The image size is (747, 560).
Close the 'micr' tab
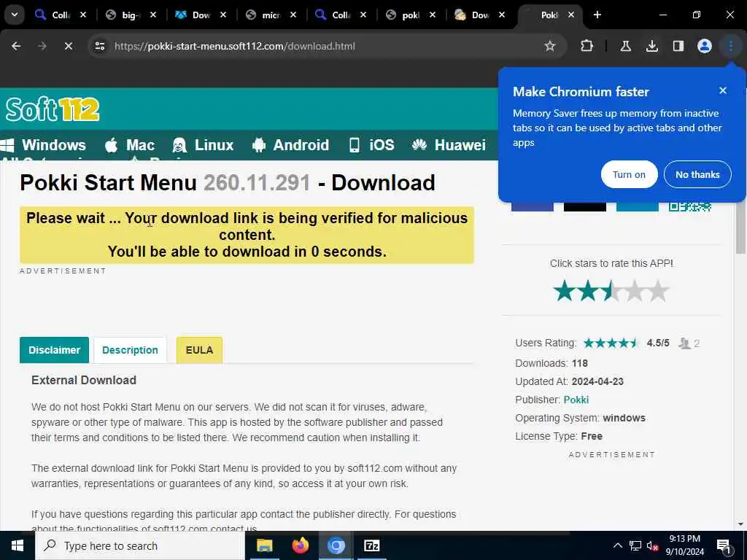pos(293,15)
